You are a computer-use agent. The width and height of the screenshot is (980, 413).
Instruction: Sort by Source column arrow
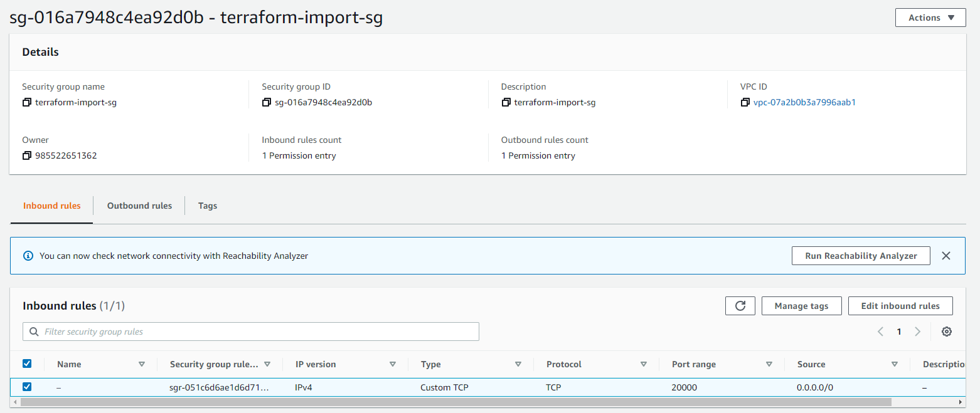tap(895, 364)
